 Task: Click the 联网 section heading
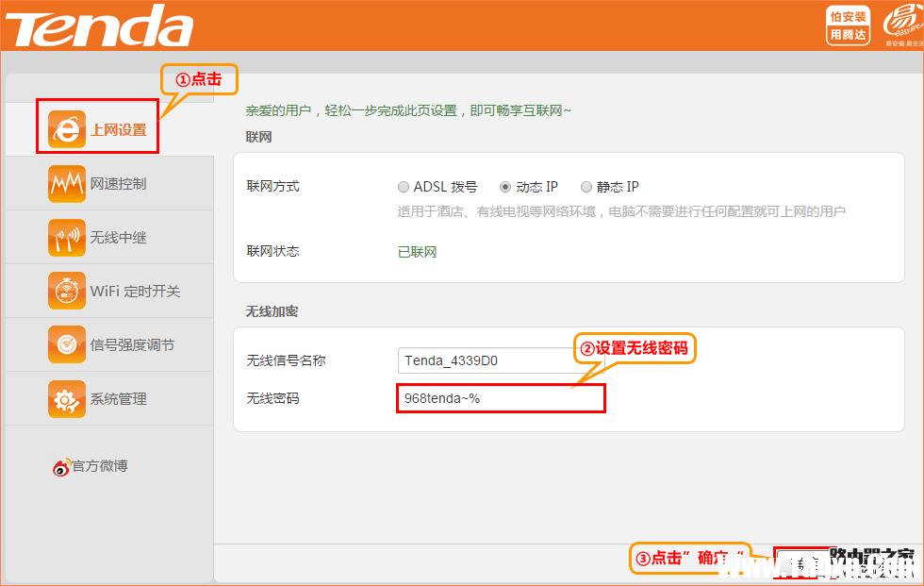click(258, 137)
